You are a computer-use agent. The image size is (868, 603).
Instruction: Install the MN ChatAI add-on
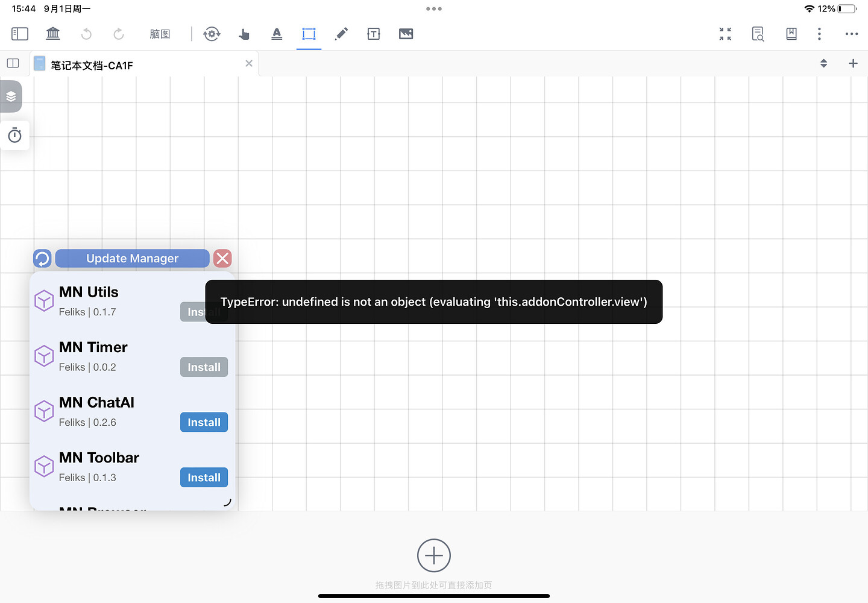pyautogui.click(x=204, y=423)
